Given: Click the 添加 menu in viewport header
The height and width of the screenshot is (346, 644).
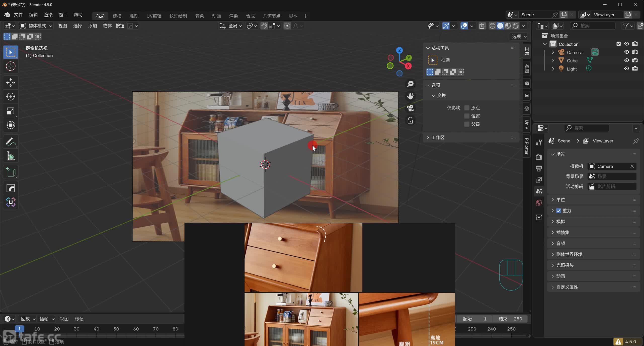Looking at the screenshot, I should point(92,26).
